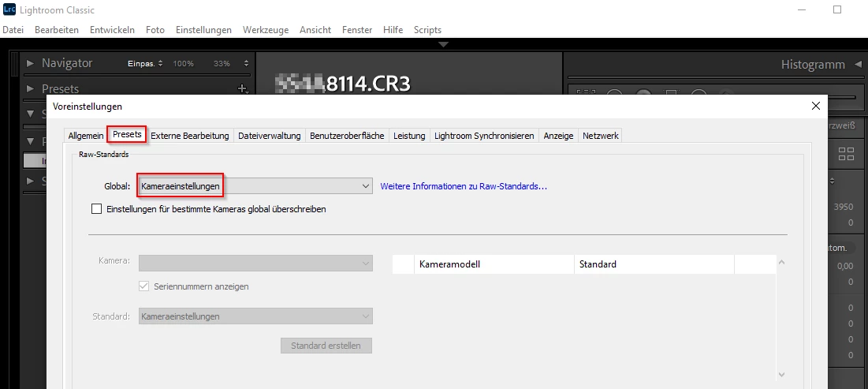Click the Histogramm panel title
This screenshot has height=389, width=868.
click(813, 64)
